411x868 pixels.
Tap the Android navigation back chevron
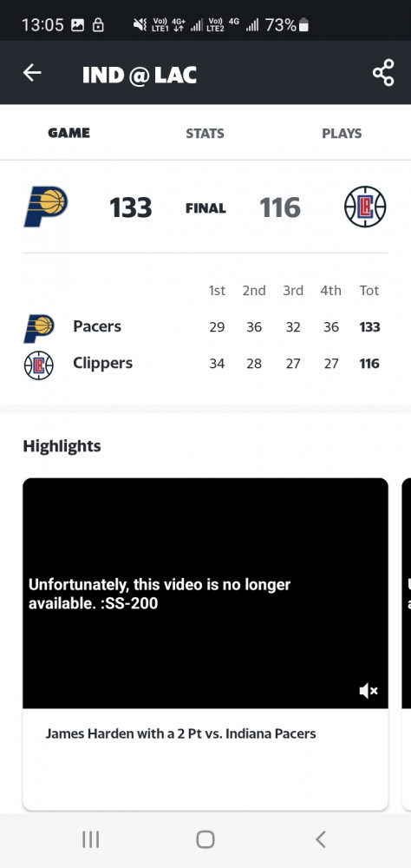320,839
